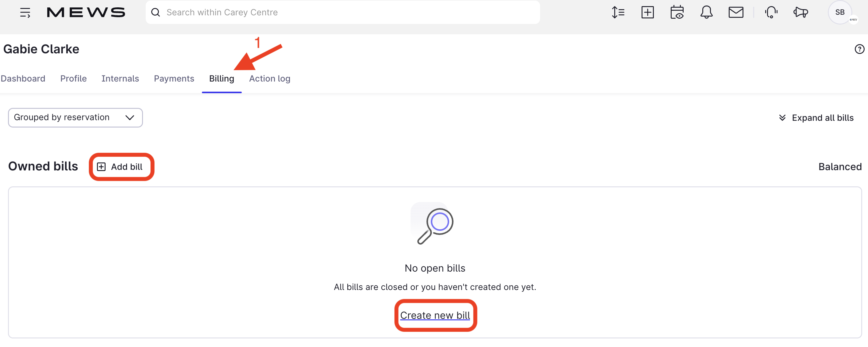Open the help question mark icon
Screen dimensions: 868x347
pyautogui.click(x=859, y=49)
